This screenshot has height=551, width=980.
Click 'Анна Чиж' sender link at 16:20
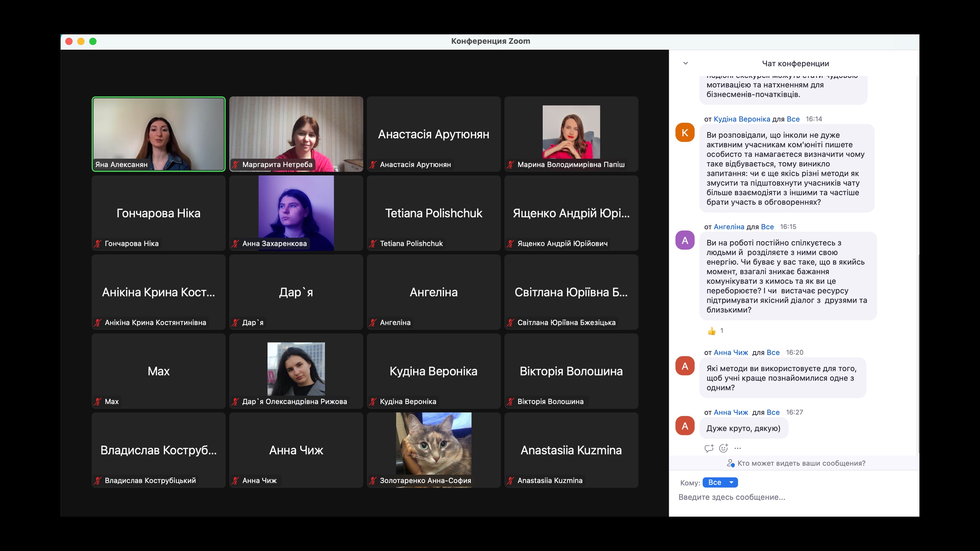click(x=731, y=352)
